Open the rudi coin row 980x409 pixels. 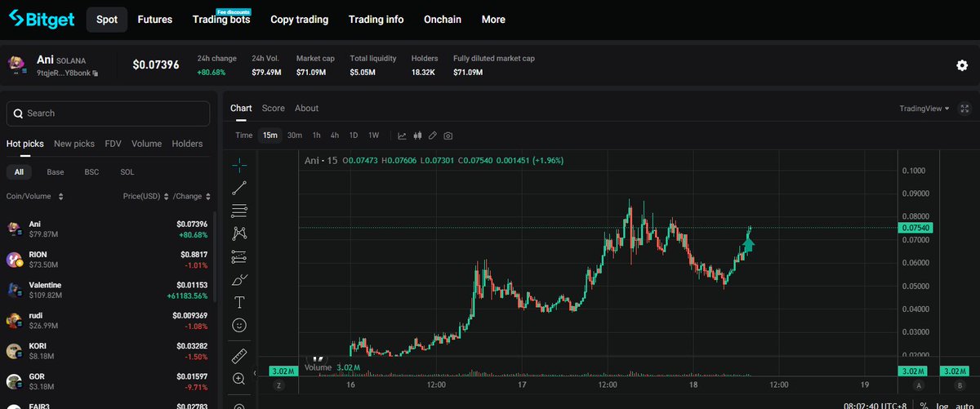107,321
